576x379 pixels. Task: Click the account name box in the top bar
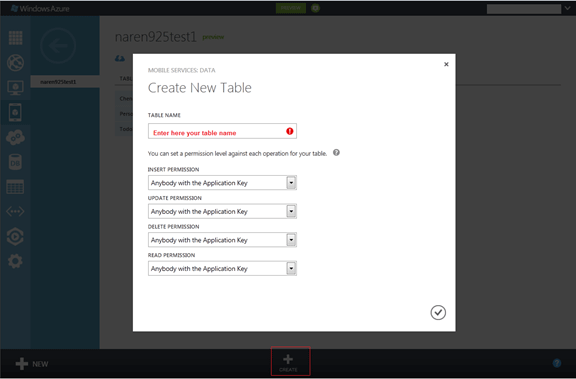click(524, 9)
